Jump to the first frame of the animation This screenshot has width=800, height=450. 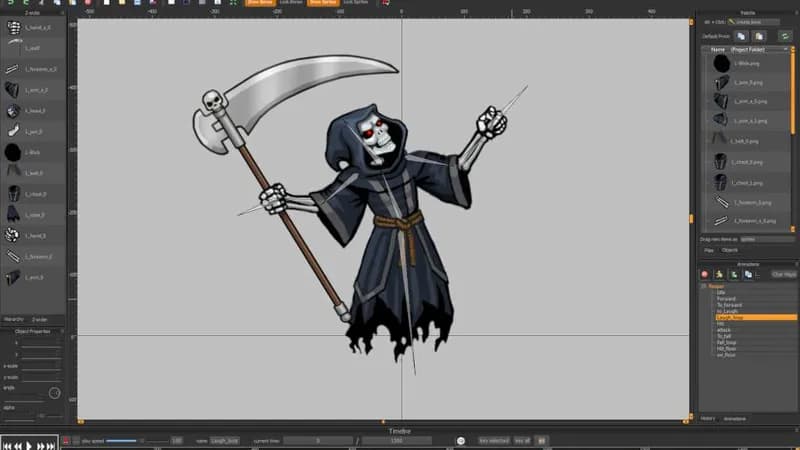[x=7, y=446]
